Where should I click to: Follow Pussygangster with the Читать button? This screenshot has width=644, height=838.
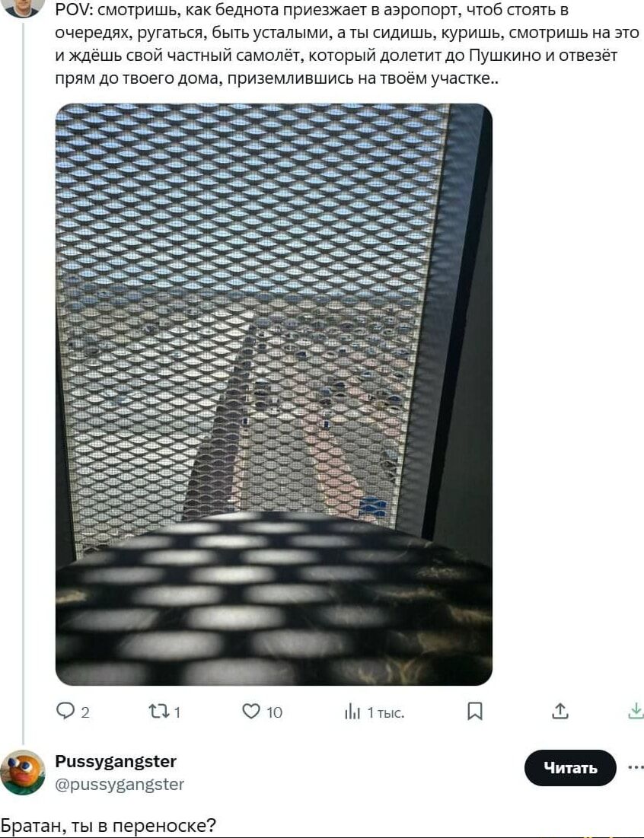click(570, 767)
